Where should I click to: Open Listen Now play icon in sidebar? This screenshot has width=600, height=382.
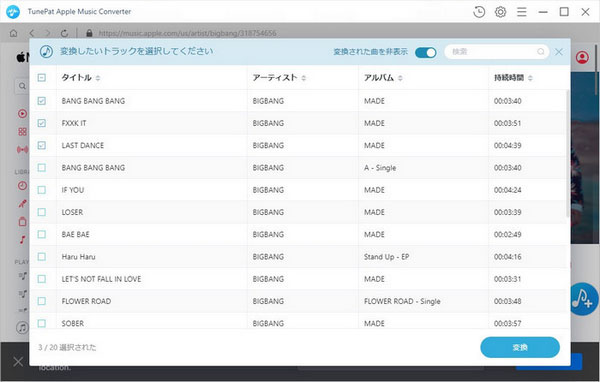23,113
